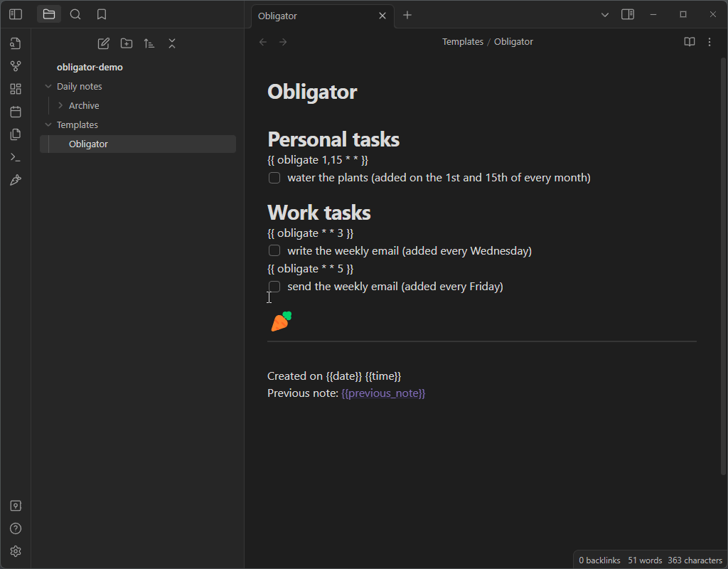
Task: Check the water the plants task
Action: [274, 178]
